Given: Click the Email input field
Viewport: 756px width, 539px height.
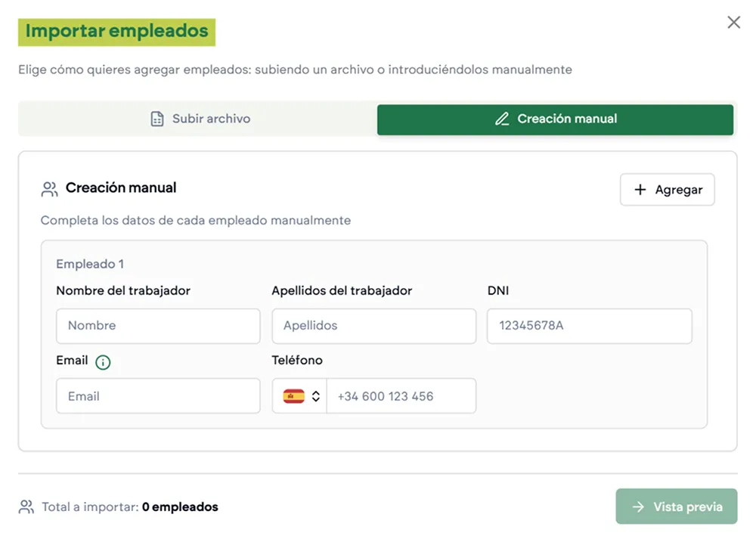Looking at the screenshot, I should 158,395.
